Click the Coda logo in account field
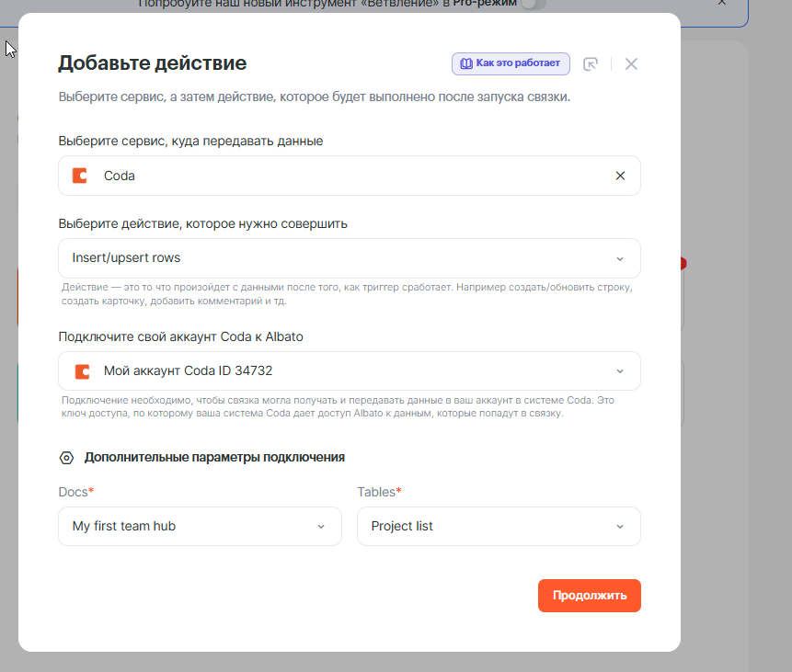The width and height of the screenshot is (792, 672). 80,371
